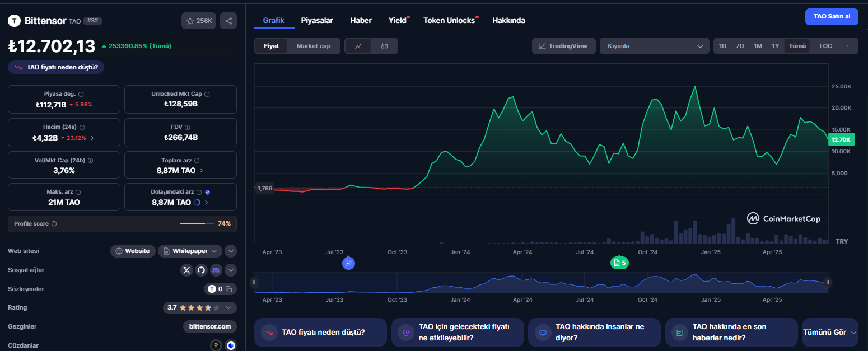Show info for Vol/Mkt Cap (24h)
868x351 pixels.
point(91,160)
